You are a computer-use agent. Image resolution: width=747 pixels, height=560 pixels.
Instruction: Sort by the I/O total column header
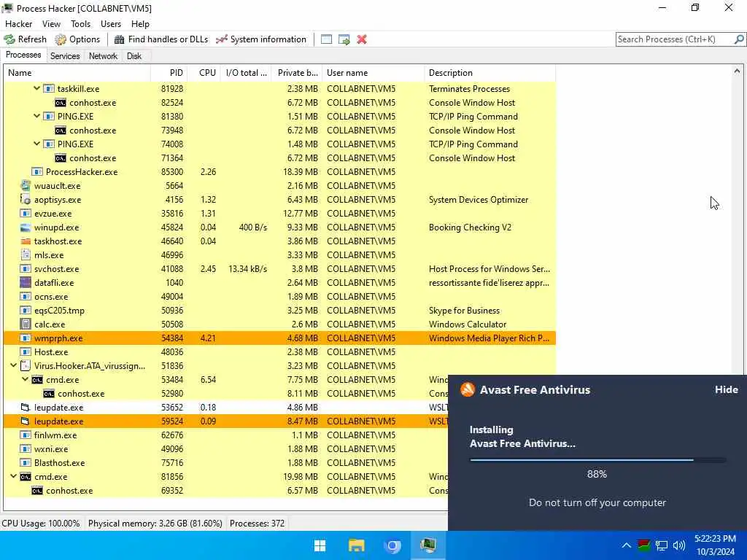(246, 73)
